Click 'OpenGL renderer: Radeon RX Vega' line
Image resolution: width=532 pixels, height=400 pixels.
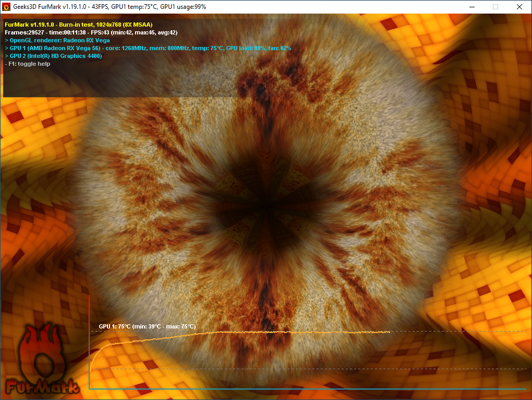click(57, 40)
